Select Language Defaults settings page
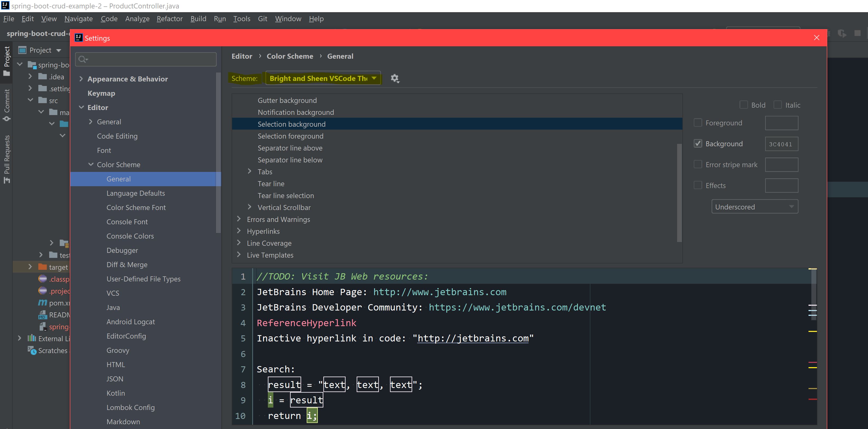 [135, 193]
